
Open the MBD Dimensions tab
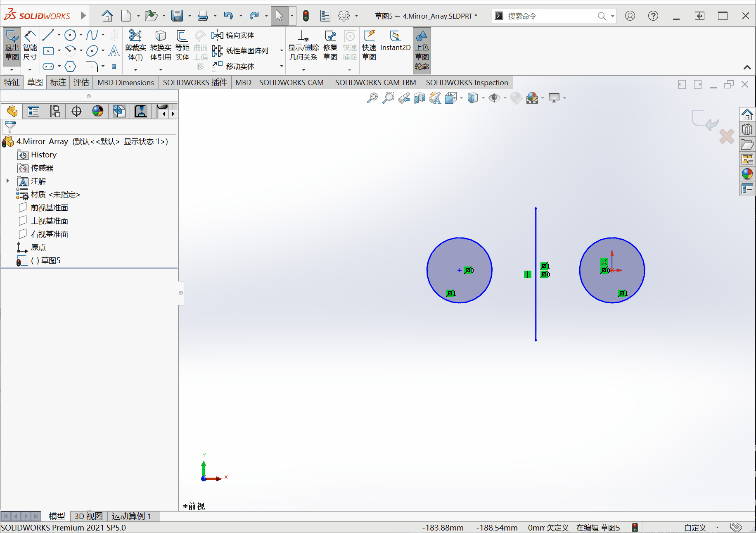click(126, 82)
